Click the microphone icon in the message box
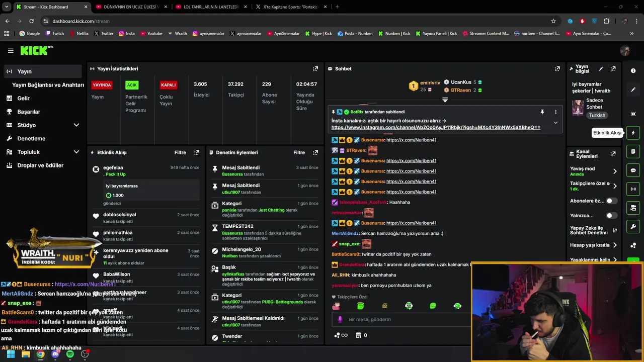Image resolution: width=644 pixels, height=362 pixels. point(340,319)
